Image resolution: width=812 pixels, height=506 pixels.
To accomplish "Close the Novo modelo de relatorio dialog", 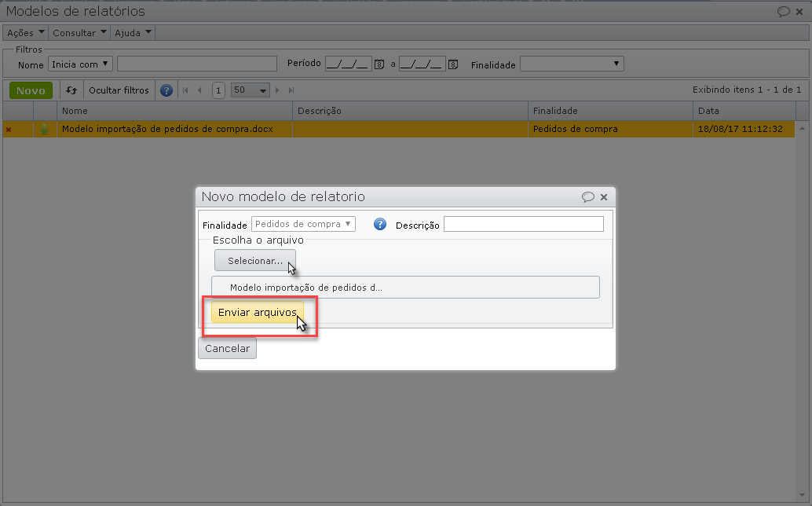I will click(x=604, y=196).
